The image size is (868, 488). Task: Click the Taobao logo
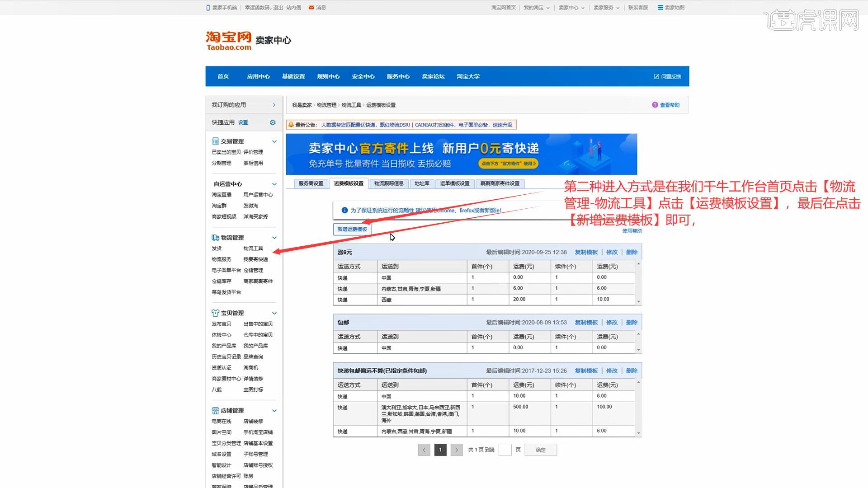pyautogui.click(x=228, y=40)
